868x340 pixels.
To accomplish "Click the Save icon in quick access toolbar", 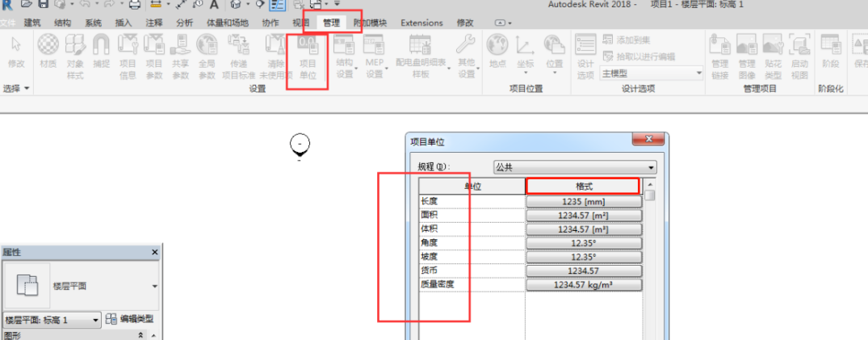I will (x=43, y=4).
